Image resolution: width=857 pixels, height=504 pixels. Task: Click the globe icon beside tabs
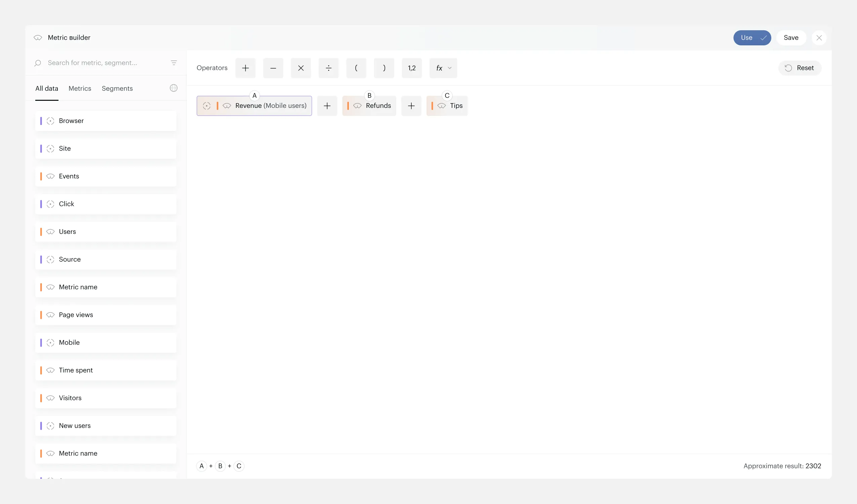click(173, 88)
